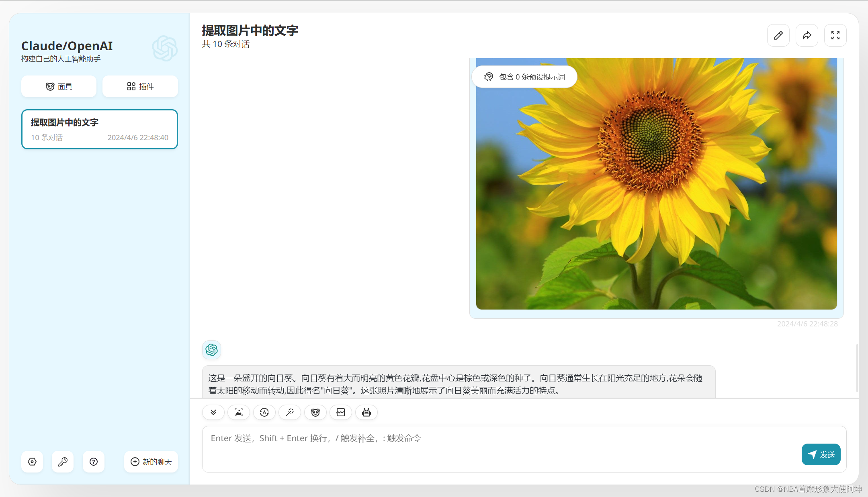
Task: Toggle fullscreen with the expand icon
Action: point(835,35)
